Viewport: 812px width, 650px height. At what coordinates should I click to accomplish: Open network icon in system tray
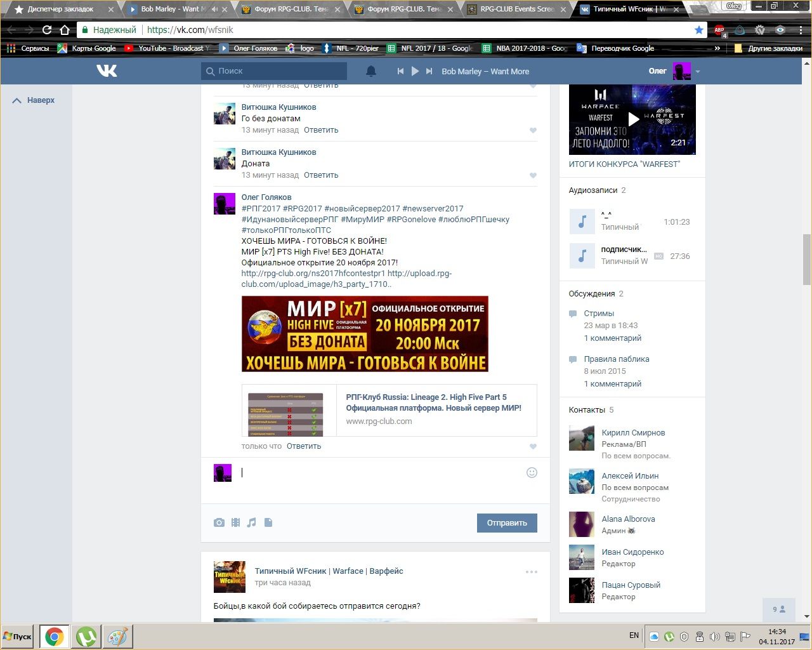(730, 637)
